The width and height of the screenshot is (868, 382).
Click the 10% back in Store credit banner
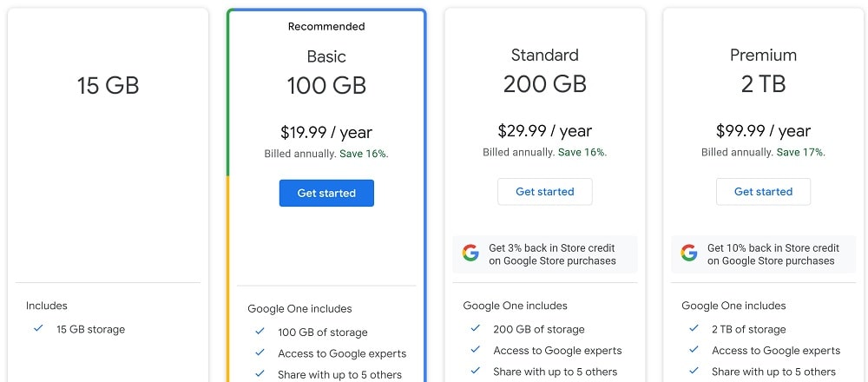pyautogui.click(x=764, y=254)
